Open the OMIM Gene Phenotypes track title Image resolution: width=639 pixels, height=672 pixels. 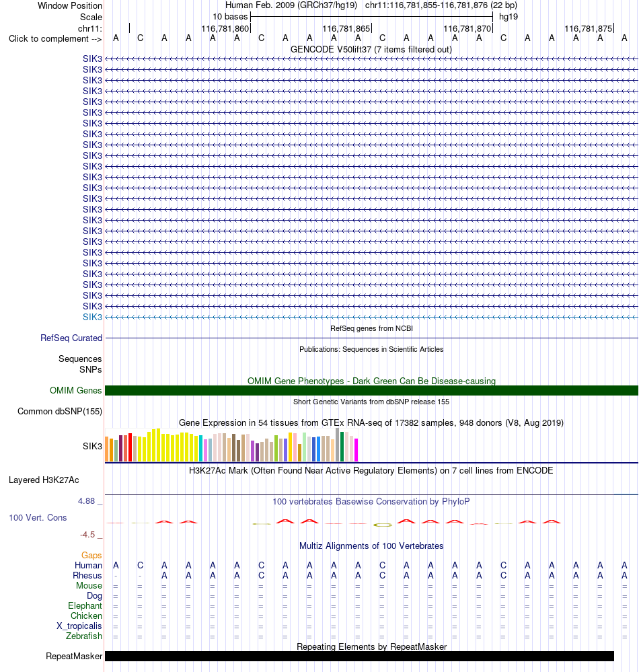371,381
